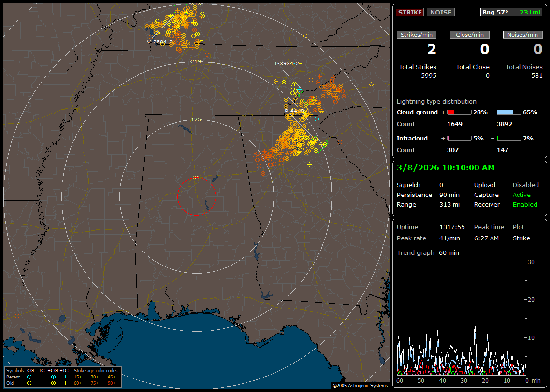
Task: Click the isolated orange strike marker in Louisiana
Action: (17, 316)
